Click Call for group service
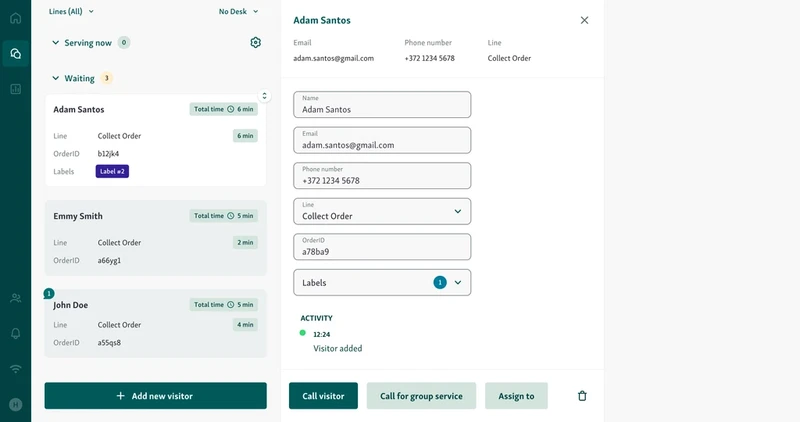 [421, 396]
